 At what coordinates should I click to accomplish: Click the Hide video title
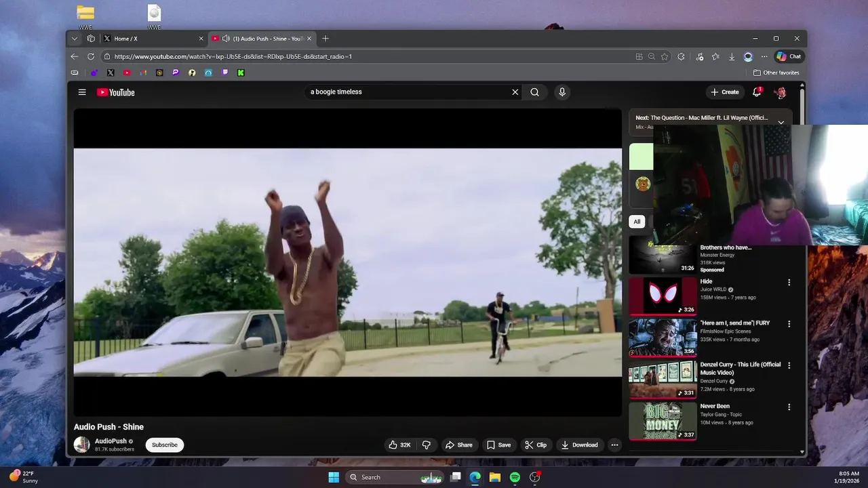point(707,281)
